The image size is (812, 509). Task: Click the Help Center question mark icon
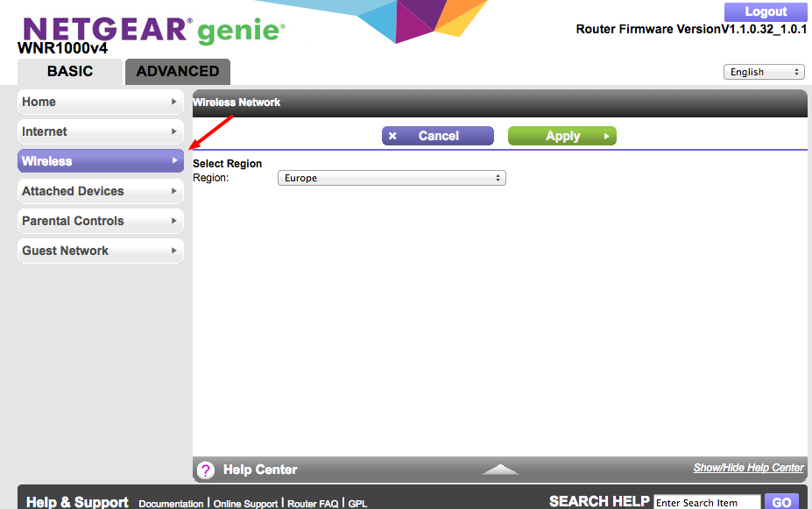[206, 470]
